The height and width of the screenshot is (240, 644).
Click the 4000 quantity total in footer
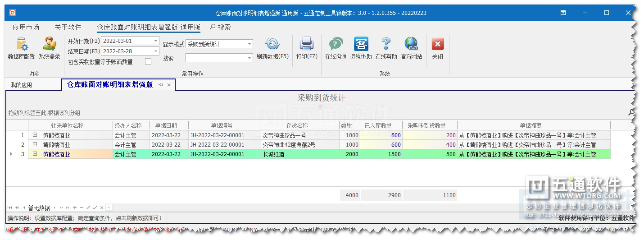tap(349, 195)
